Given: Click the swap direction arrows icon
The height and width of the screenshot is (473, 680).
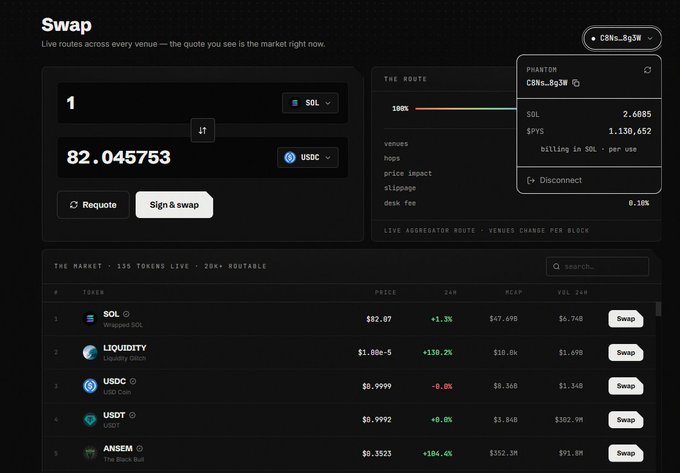Looking at the screenshot, I should (x=203, y=130).
